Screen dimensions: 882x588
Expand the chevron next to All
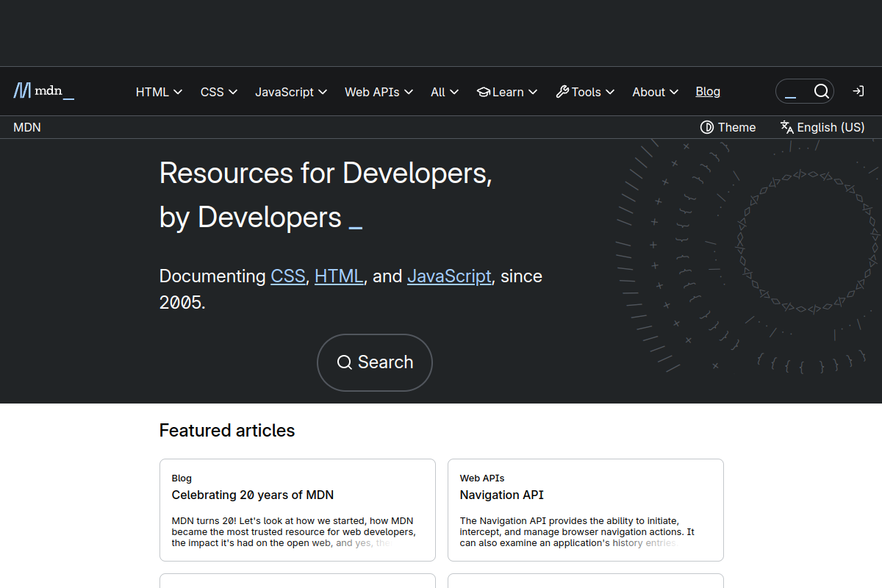tap(454, 92)
